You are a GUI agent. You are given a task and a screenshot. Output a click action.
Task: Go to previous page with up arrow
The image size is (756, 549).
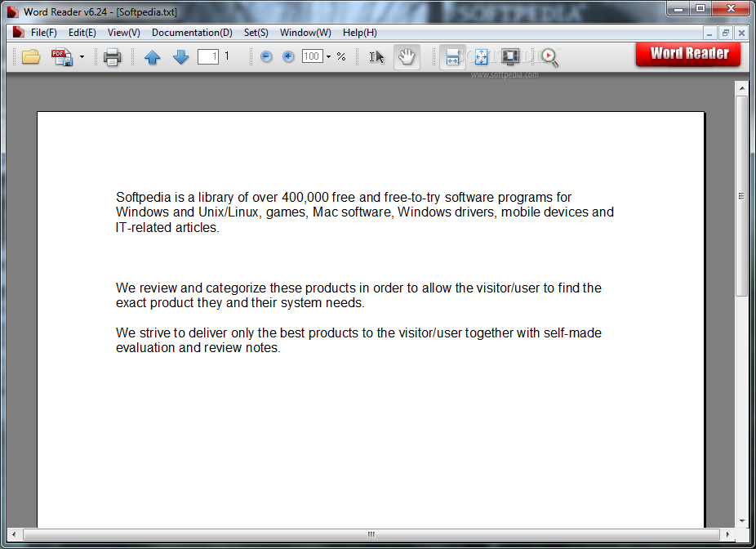tap(153, 57)
